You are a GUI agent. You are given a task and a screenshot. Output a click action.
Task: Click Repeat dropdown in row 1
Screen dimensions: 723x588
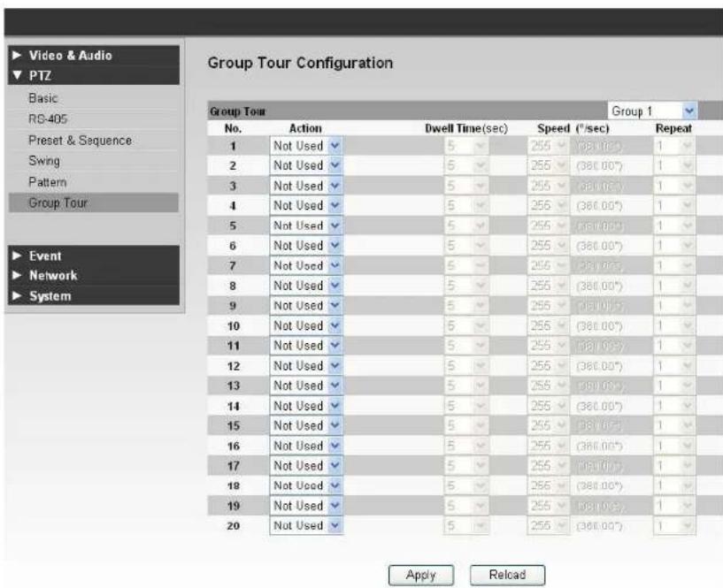click(674, 146)
